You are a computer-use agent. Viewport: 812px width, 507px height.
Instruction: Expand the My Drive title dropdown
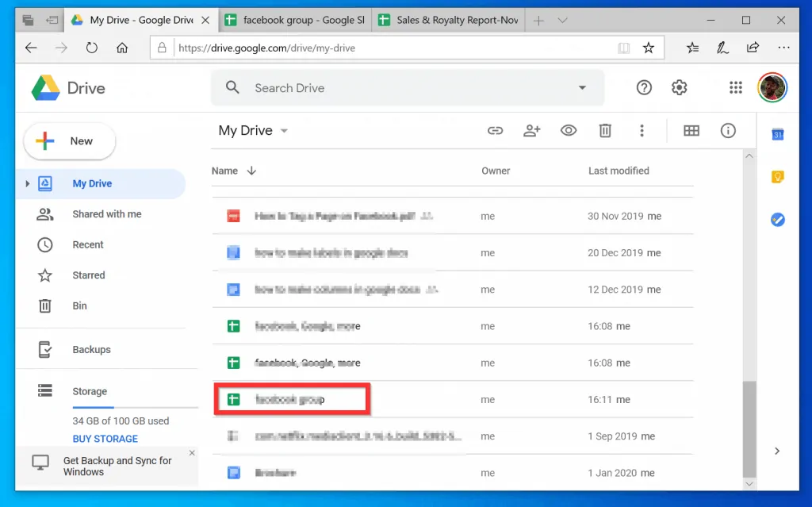(284, 131)
